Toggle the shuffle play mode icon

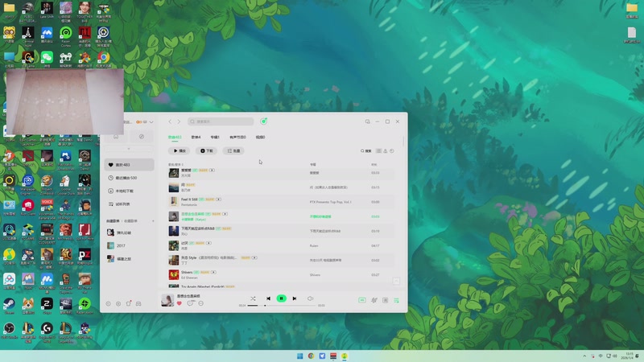coord(253,298)
